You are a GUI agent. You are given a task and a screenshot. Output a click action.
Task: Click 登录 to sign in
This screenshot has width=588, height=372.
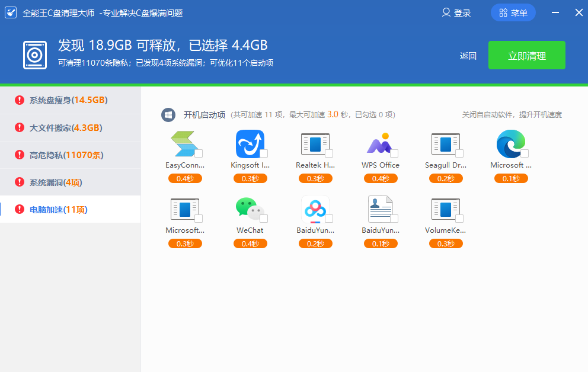click(x=456, y=13)
